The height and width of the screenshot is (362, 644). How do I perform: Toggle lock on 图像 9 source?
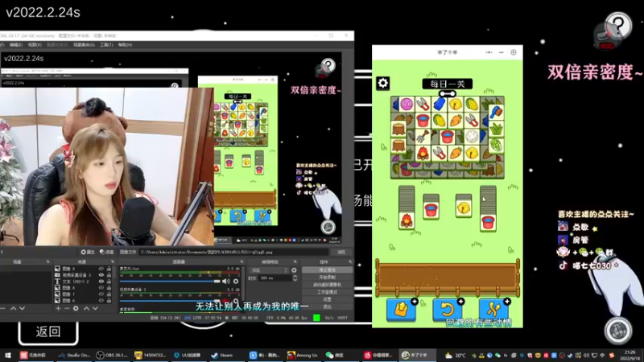(x=109, y=269)
